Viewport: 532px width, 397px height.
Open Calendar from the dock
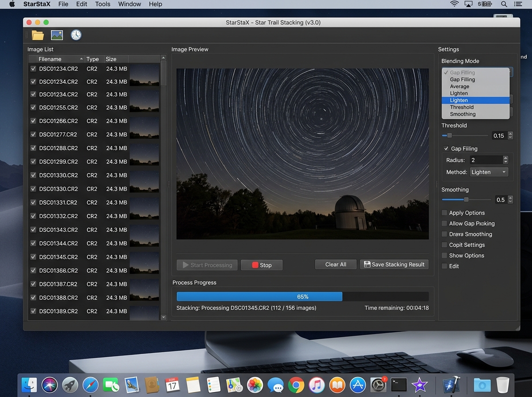pyautogui.click(x=172, y=384)
